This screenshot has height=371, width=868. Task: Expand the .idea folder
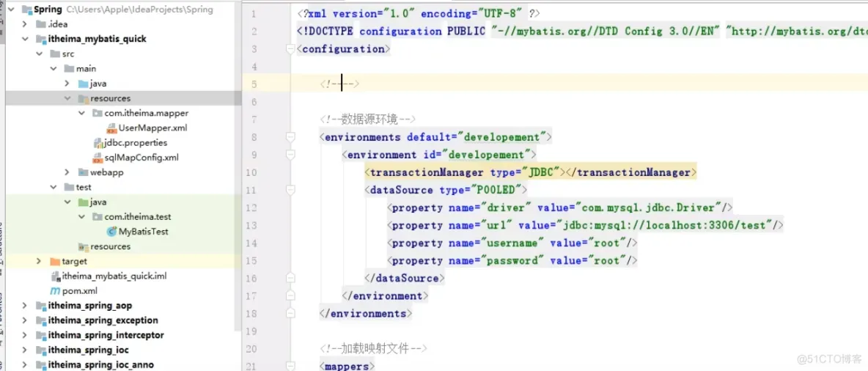click(x=24, y=23)
